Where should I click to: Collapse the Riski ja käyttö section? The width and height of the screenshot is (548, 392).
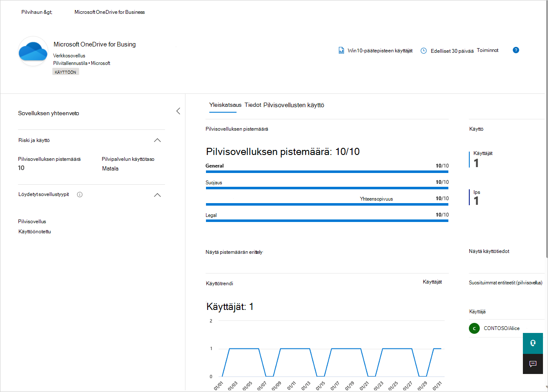[157, 140]
